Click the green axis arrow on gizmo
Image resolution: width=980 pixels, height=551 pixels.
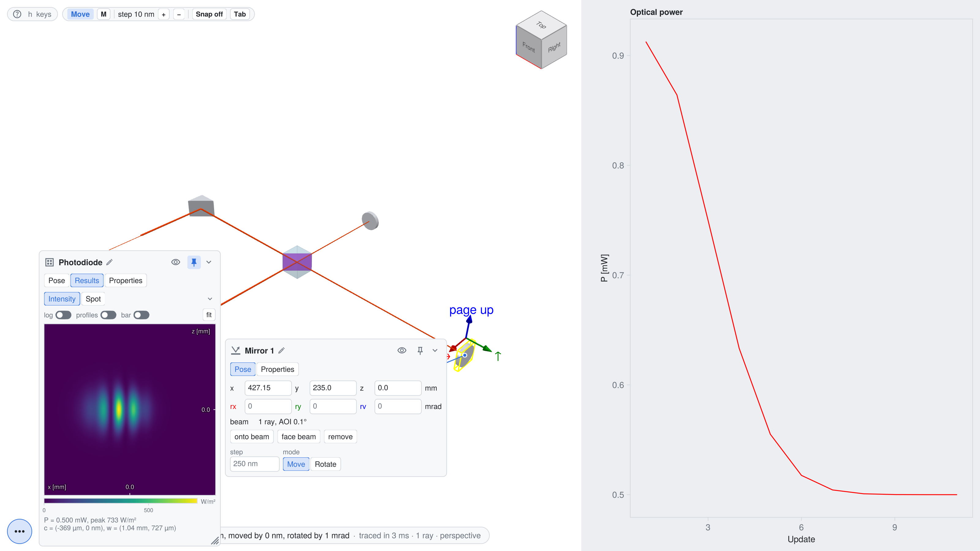pyautogui.click(x=486, y=348)
